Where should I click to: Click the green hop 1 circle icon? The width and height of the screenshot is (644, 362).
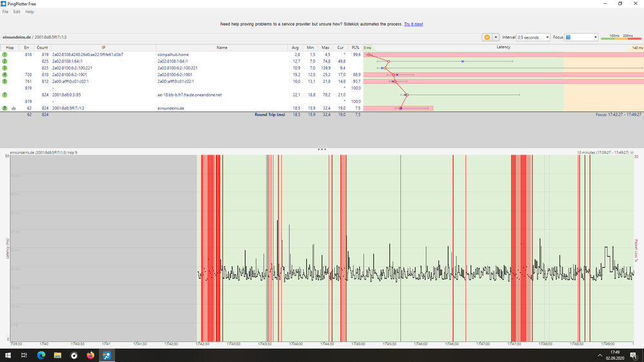click(5, 55)
